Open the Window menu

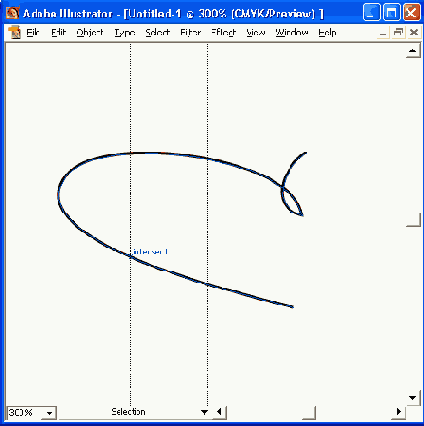coord(291,33)
